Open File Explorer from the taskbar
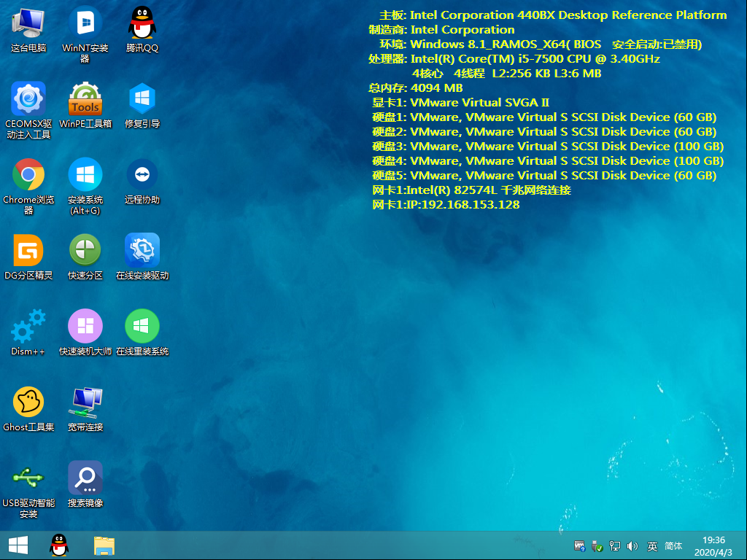This screenshot has width=747, height=560. pos(104,545)
